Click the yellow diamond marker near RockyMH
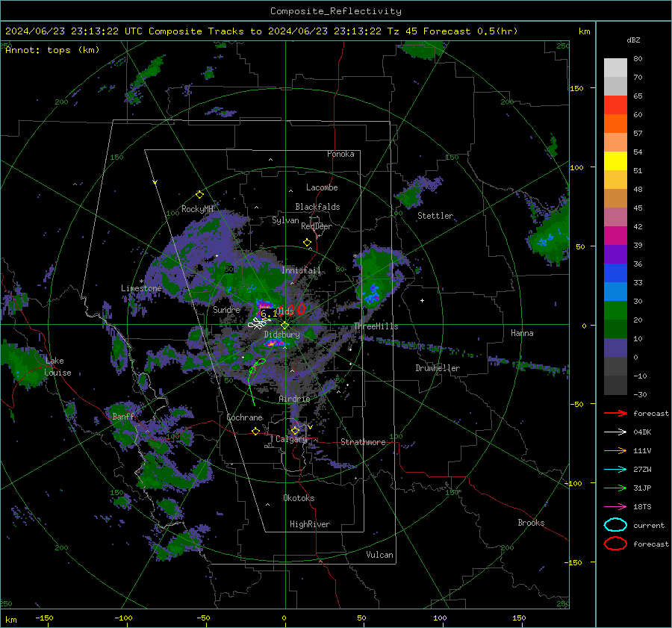 [x=199, y=195]
